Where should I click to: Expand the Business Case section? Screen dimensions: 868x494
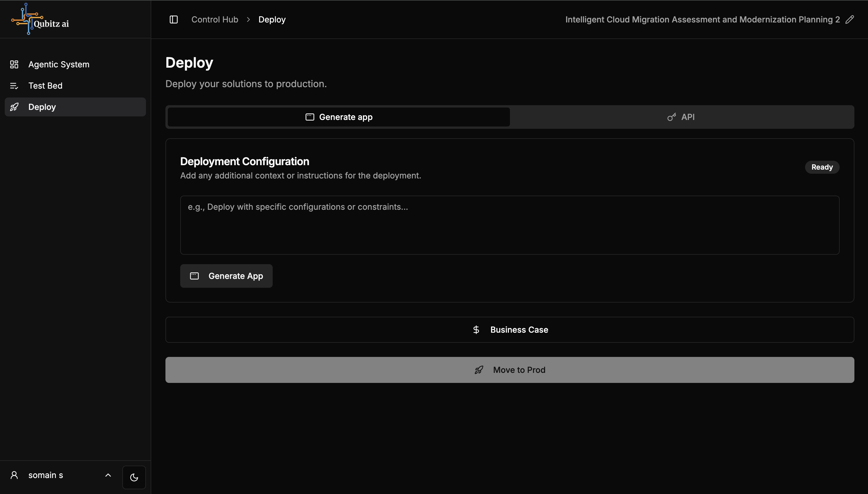click(x=509, y=330)
